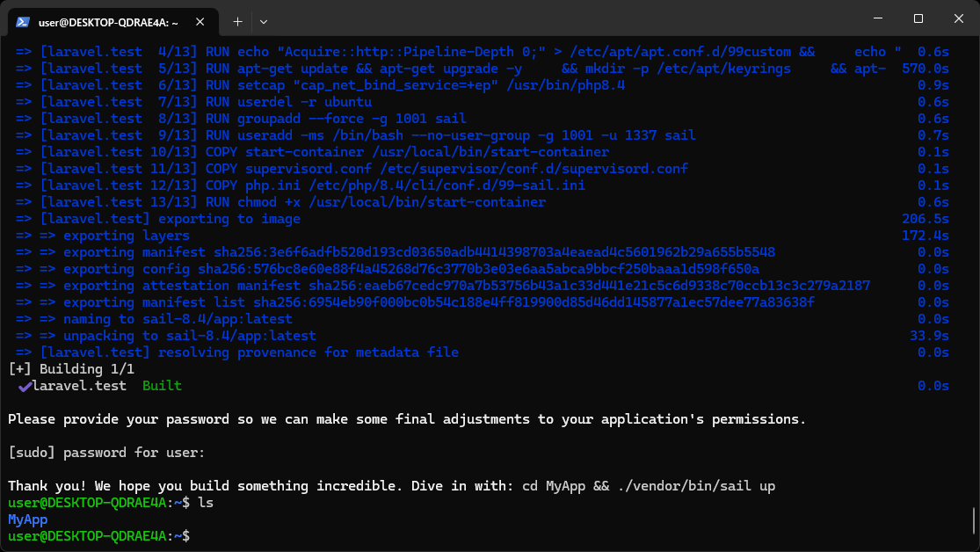The height and width of the screenshot is (552, 980).
Task: Click 'RUN apt-get update' build step line
Action: tap(451, 69)
